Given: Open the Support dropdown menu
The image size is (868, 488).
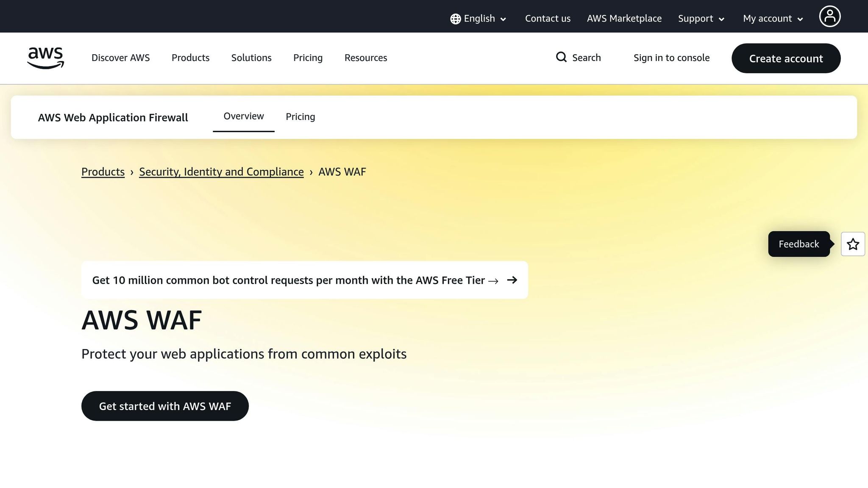Looking at the screenshot, I should (701, 19).
